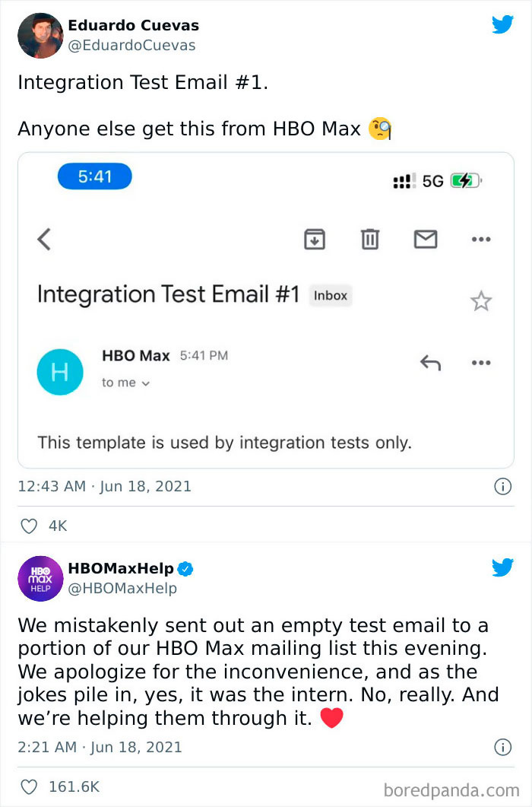Tap the HBO Max sender avatar
The width and height of the screenshot is (532, 807).
(59, 371)
